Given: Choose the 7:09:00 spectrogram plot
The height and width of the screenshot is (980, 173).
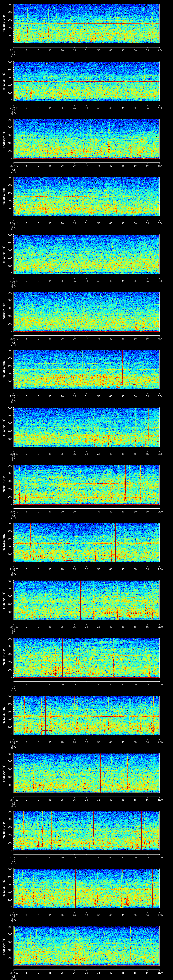Looking at the screenshot, I should coord(87,485).
